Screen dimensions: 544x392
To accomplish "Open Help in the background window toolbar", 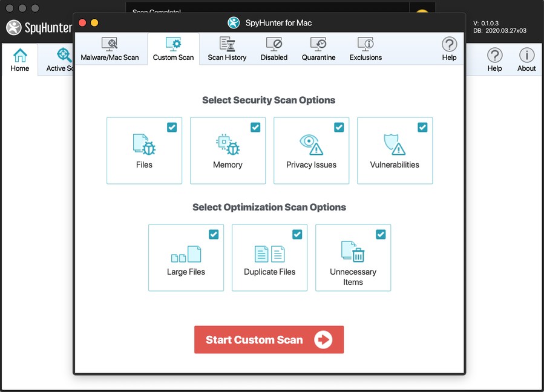I will (494, 60).
